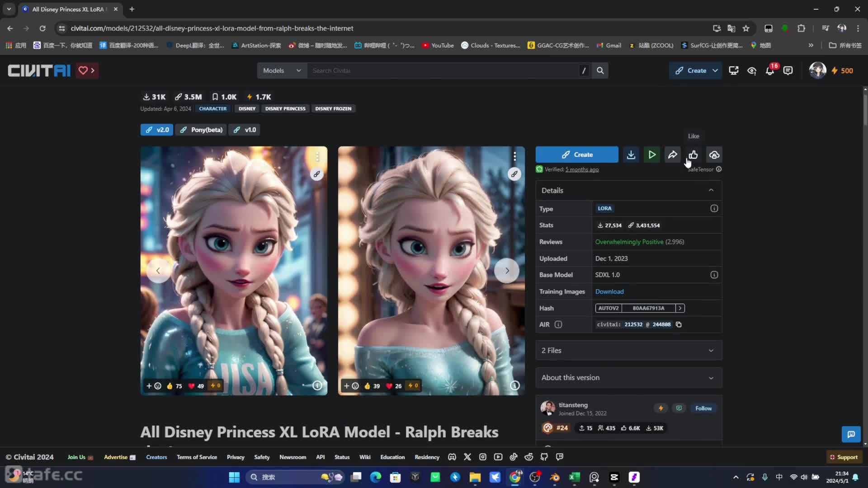Expand the Create dropdown arrow in header
This screenshot has height=488, width=868.
715,70
